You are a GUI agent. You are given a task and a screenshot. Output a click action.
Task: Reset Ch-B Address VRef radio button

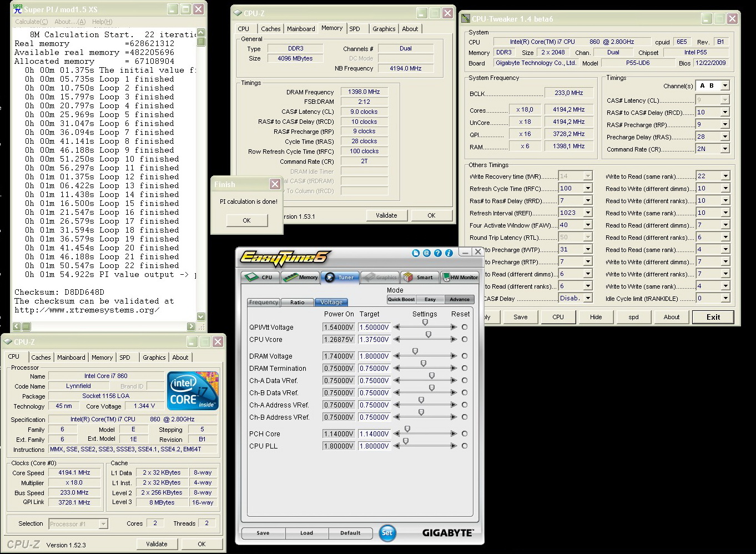[x=465, y=417]
